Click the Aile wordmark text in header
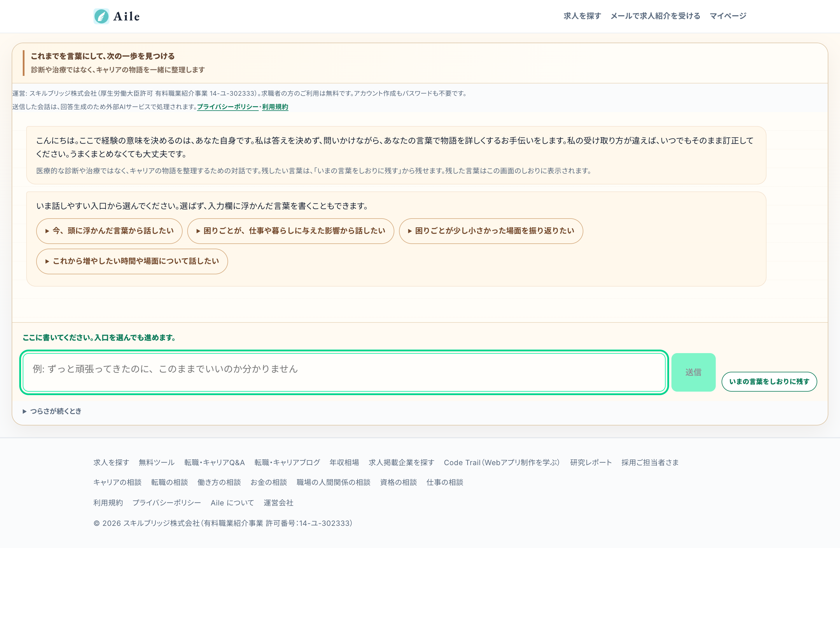The image size is (840, 642). pos(127,16)
